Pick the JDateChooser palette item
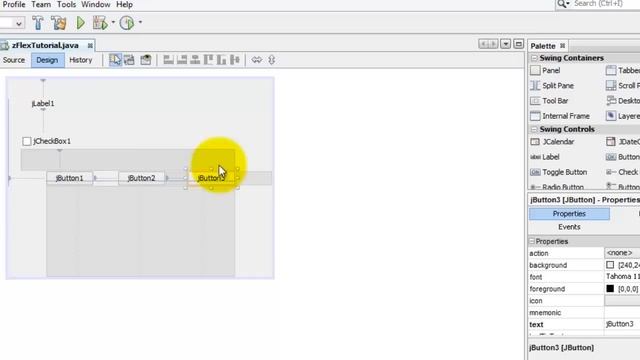Image resolution: width=640 pixels, height=360 pixels. [x=623, y=142]
